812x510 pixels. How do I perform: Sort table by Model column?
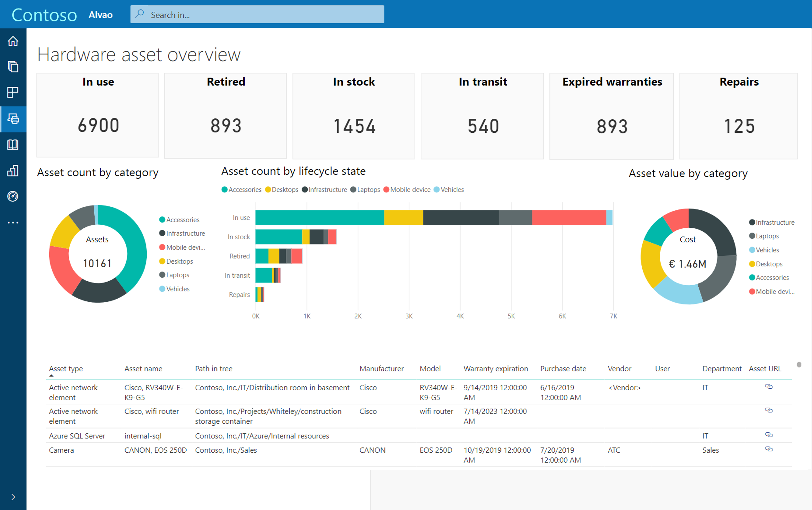point(430,369)
